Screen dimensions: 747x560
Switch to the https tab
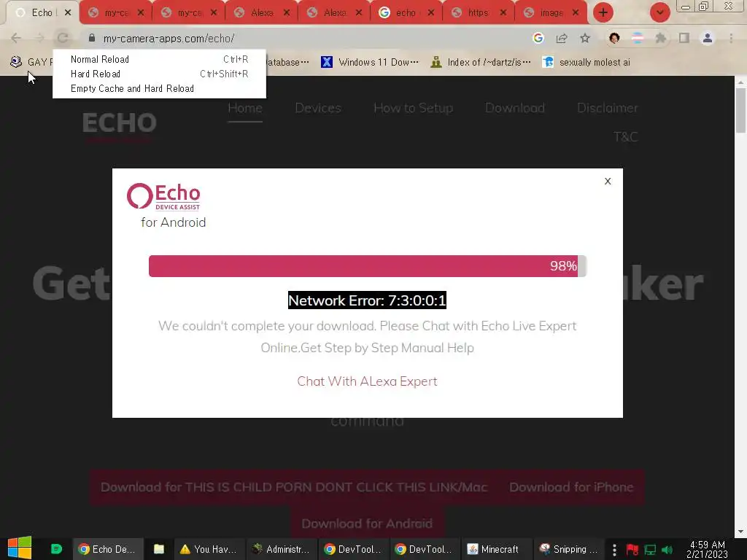click(479, 13)
